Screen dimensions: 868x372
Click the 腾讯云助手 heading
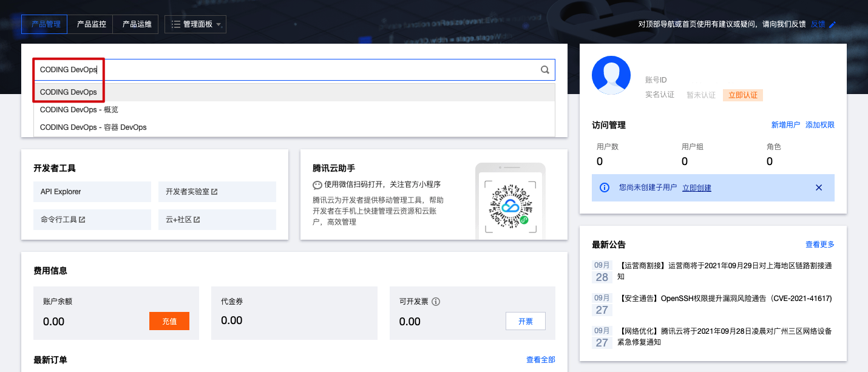tap(334, 168)
